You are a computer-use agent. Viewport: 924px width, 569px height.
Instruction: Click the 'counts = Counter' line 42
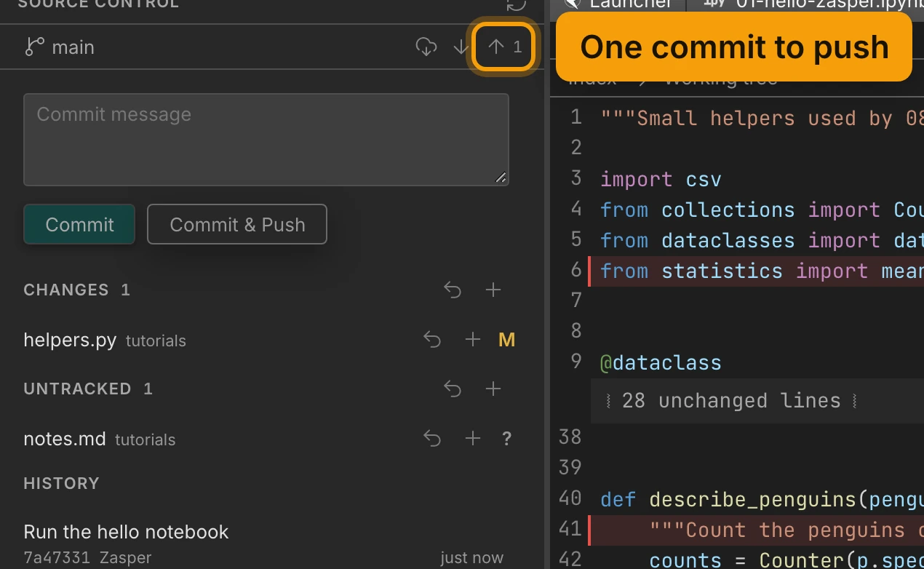(x=786, y=560)
